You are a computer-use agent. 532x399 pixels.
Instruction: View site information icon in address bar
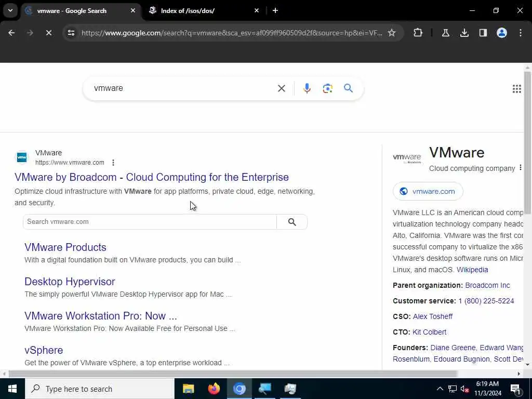[71, 33]
